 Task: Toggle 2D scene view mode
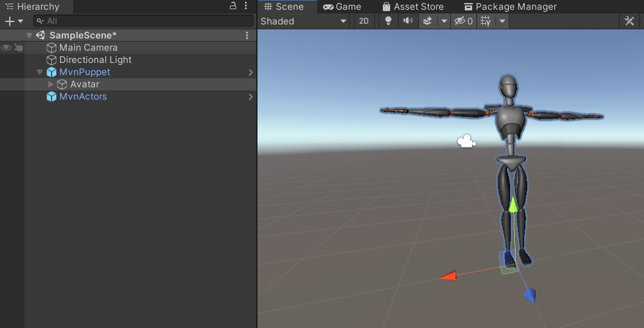pyautogui.click(x=364, y=21)
